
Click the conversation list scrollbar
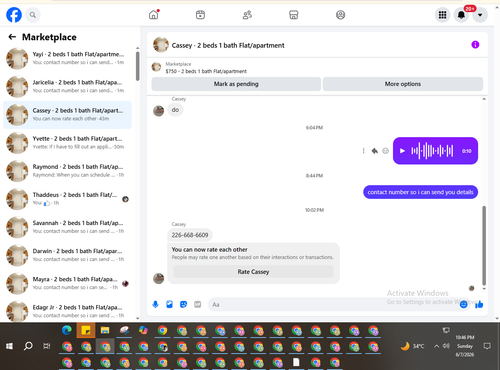coord(137,66)
